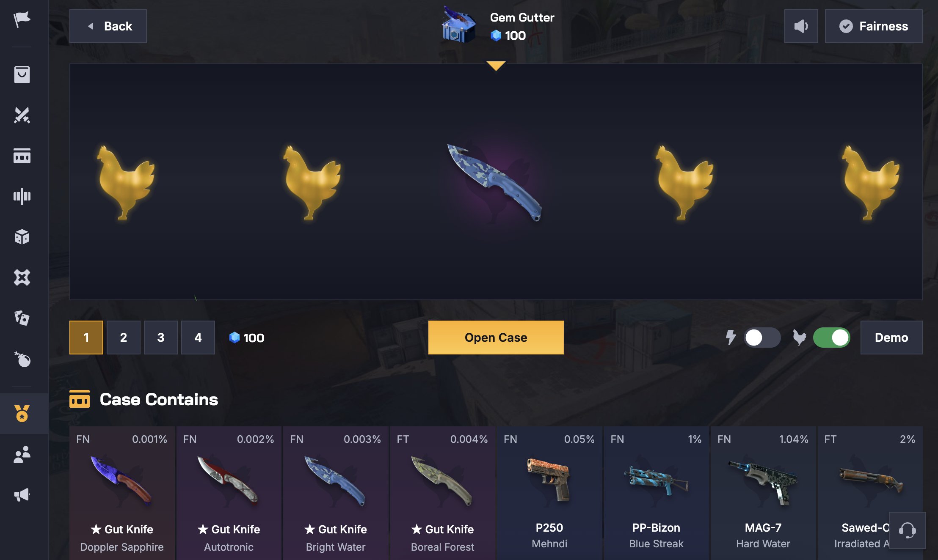Enable the lightning fast-open toggle

762,338
